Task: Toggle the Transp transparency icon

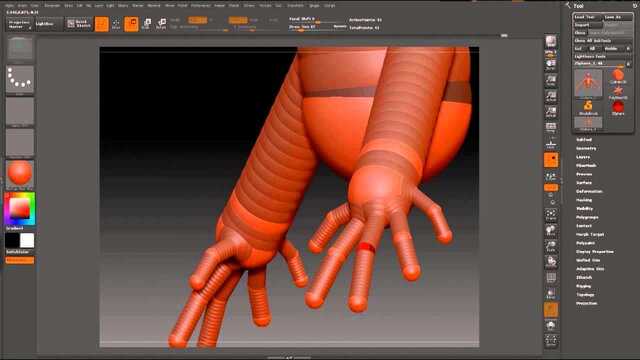Action: pos(551,293)
